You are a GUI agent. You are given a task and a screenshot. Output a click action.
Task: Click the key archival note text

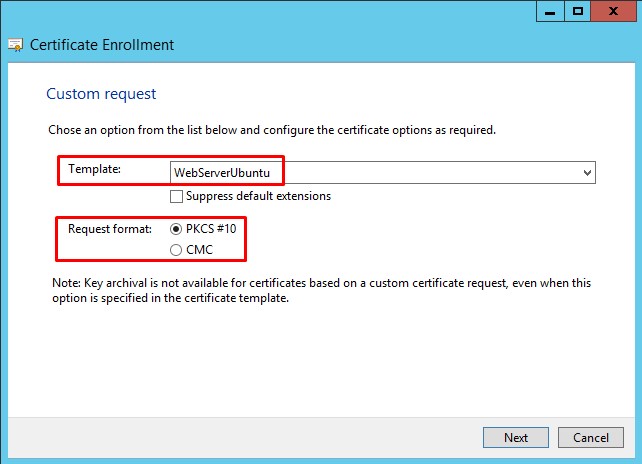coord(320,291)
